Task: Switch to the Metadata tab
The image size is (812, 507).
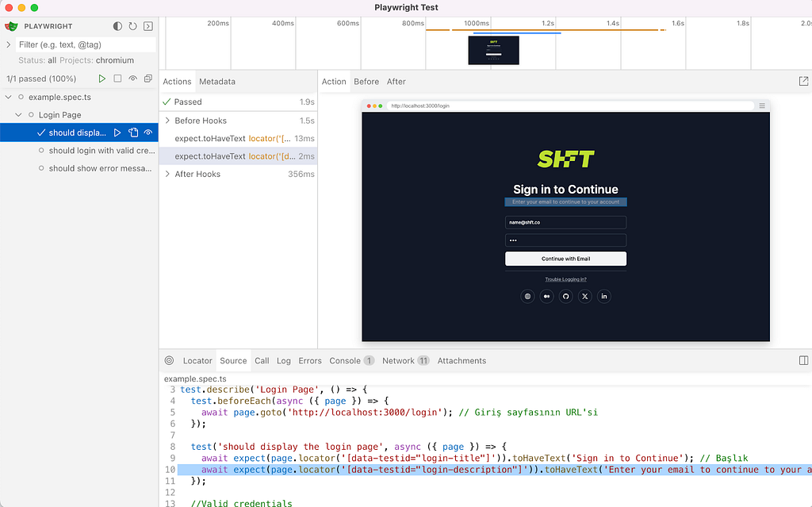Action: pyautogui.click(x=217, y=82)
